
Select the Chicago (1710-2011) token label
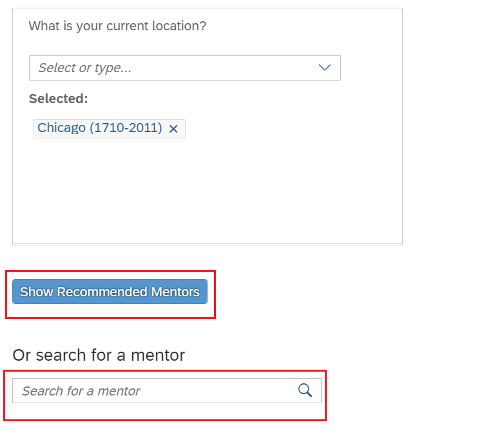click(x=100, y=128)
